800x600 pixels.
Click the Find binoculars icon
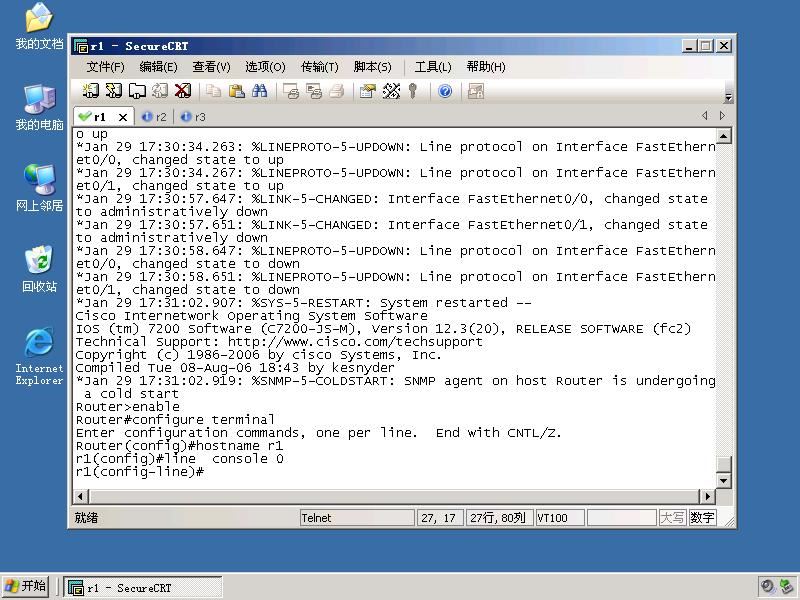click(259, 91)
